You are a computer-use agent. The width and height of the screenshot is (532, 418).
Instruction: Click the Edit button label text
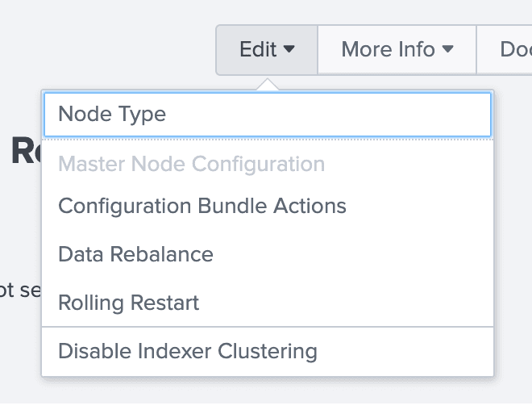point(258,49)
